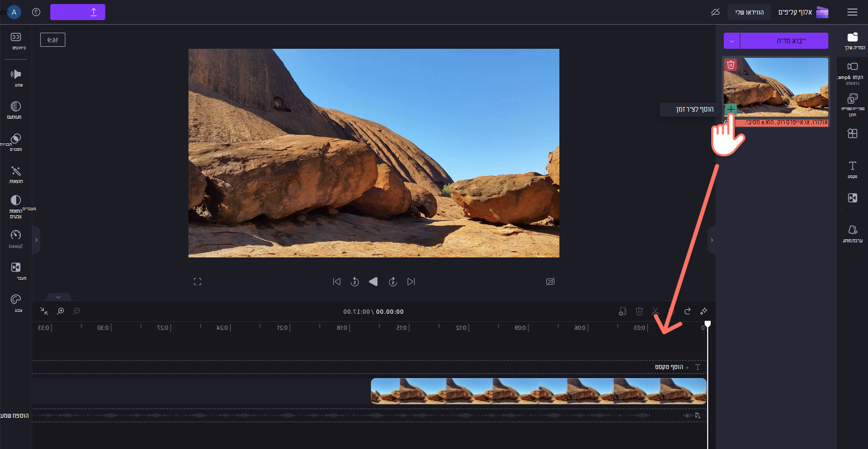Viewport: 868px width, 449px height.
Task: Zoom out the timeline
Action: click(x=76, y=311)
